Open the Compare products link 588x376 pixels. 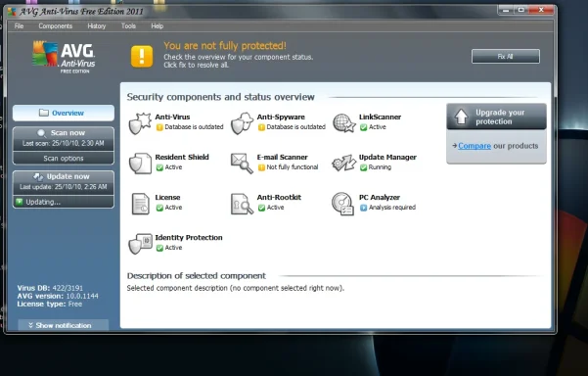point(475,146)
